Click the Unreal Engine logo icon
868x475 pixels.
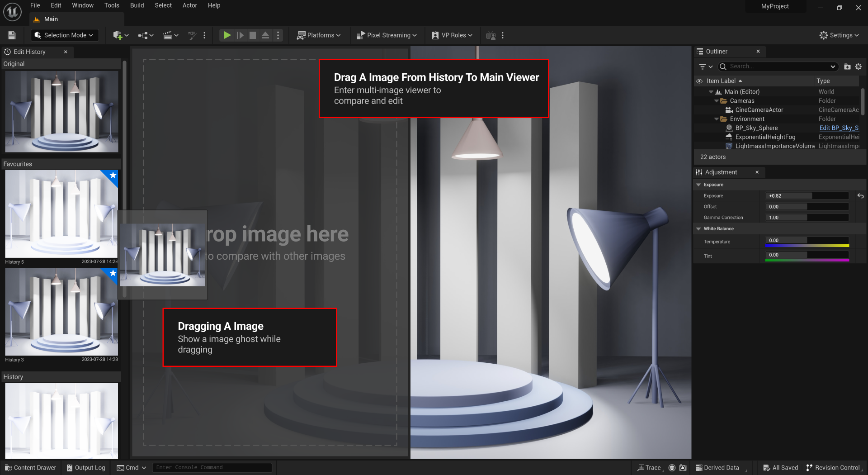click(12, 12)
